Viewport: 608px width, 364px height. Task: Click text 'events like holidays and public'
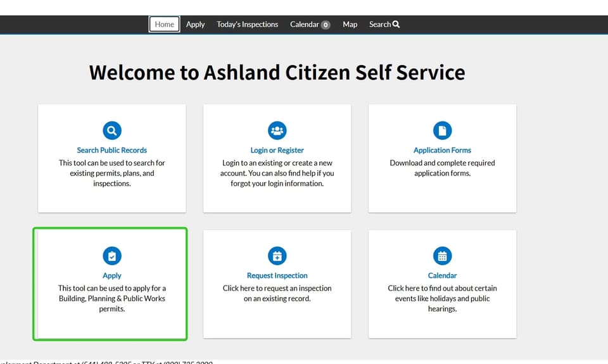[x=443, y=299]
